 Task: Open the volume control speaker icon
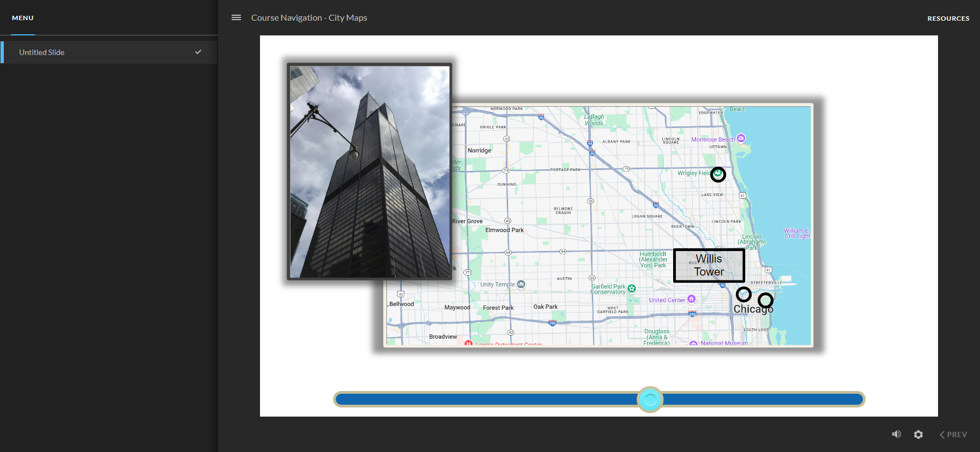896,434
